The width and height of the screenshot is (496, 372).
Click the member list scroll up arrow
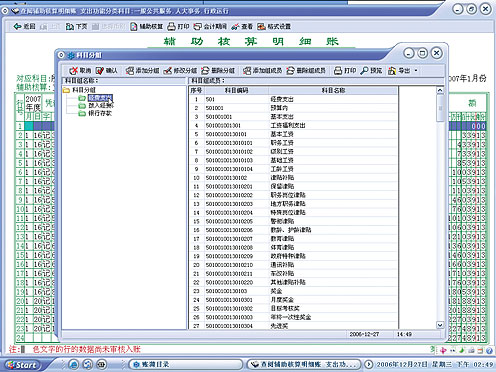pyautogui.click(x=440, y=90)
